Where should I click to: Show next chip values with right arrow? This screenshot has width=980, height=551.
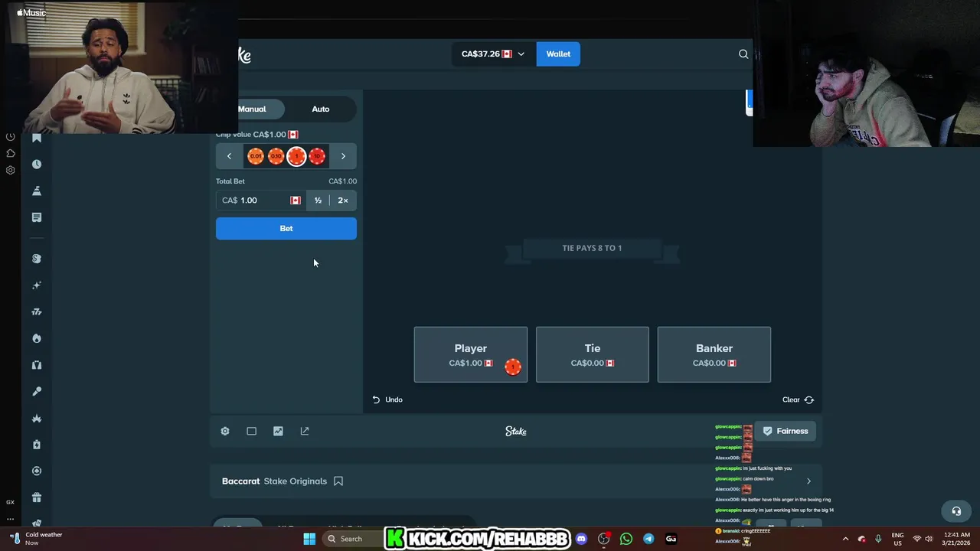[x=343, y=156]
